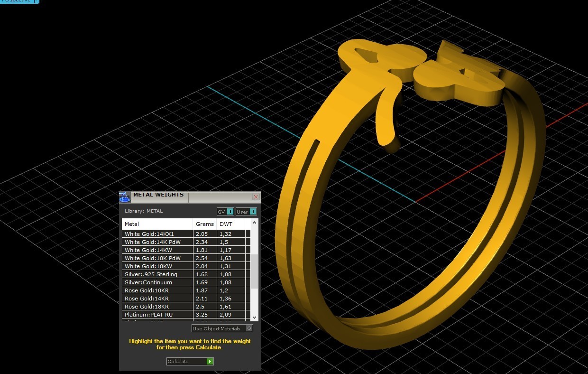The image size is (588, 374).
Task: Select the Use Object Materials option
Action: pos(221,328)
